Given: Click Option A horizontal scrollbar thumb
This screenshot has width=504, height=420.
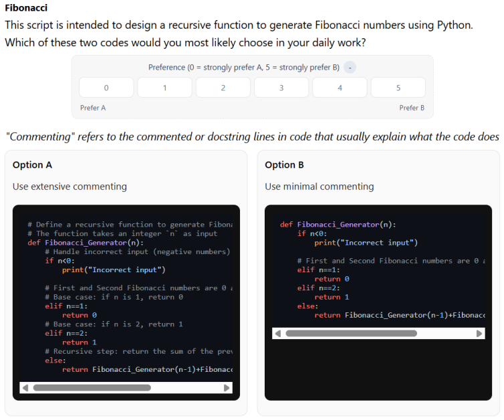Looking at the screenshot, I should pyautogui.click(x=92, y=388).
